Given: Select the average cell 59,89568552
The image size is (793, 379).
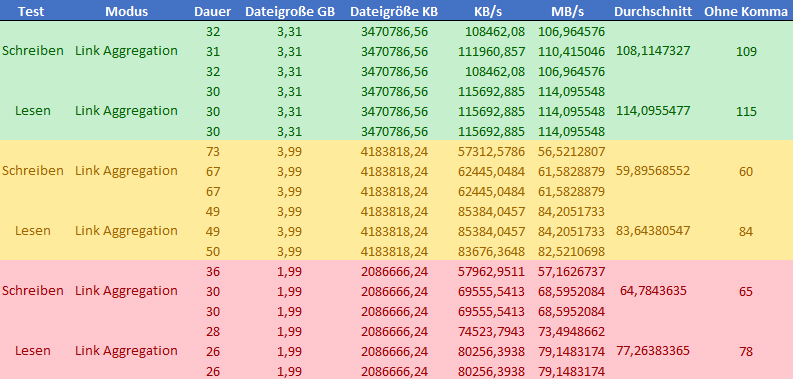Looking at the screenshot, I should [x=653, y=171].
